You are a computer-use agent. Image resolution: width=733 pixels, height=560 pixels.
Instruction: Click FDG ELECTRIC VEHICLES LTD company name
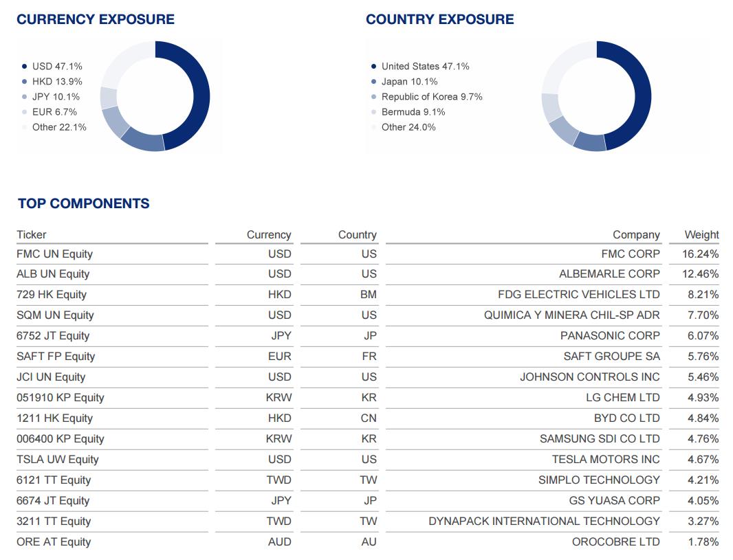579,295
